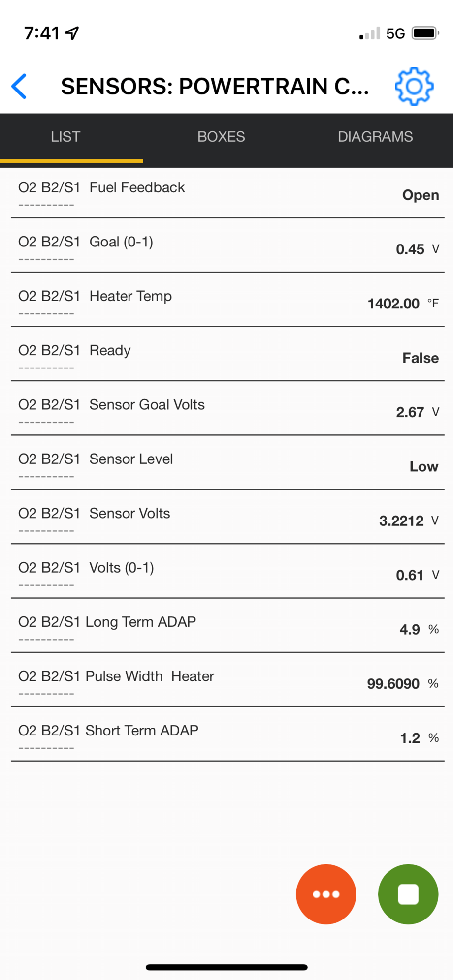Select O2 B2/S1 Fuel Feedback row
This screenshot has height=980, width=453.
click(226, 193)
